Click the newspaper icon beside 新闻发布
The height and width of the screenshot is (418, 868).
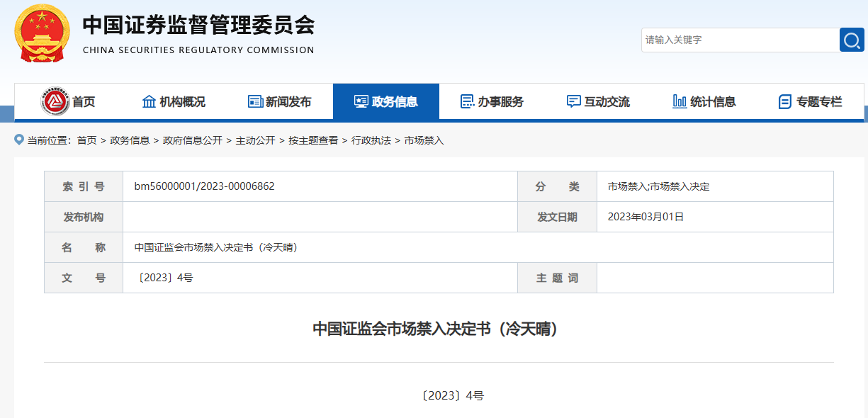tap(255, 102)
